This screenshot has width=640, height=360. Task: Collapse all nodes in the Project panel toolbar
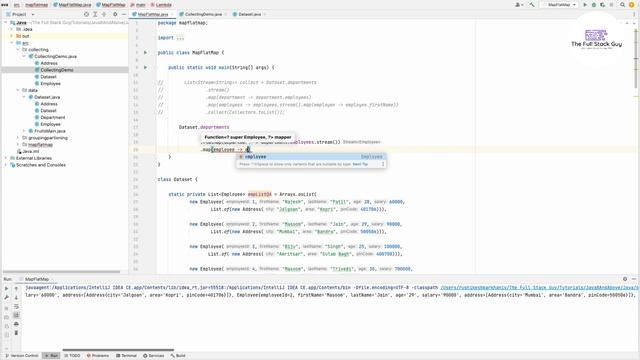[x=104, y=14]
